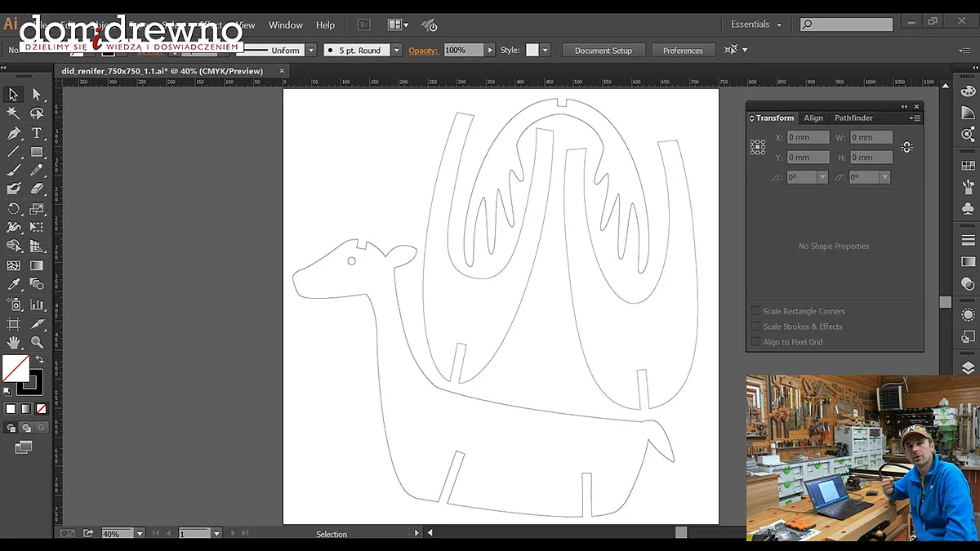This screenshot has height=551, width=980.
Task: Click the Fill color swatch in toolbar
Action: point(16,368)
